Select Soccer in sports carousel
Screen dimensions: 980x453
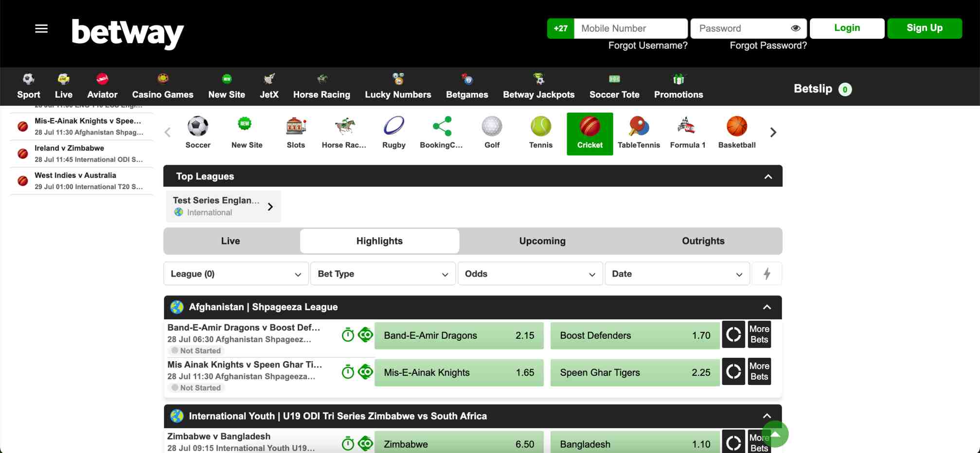[x=198, y=133]
